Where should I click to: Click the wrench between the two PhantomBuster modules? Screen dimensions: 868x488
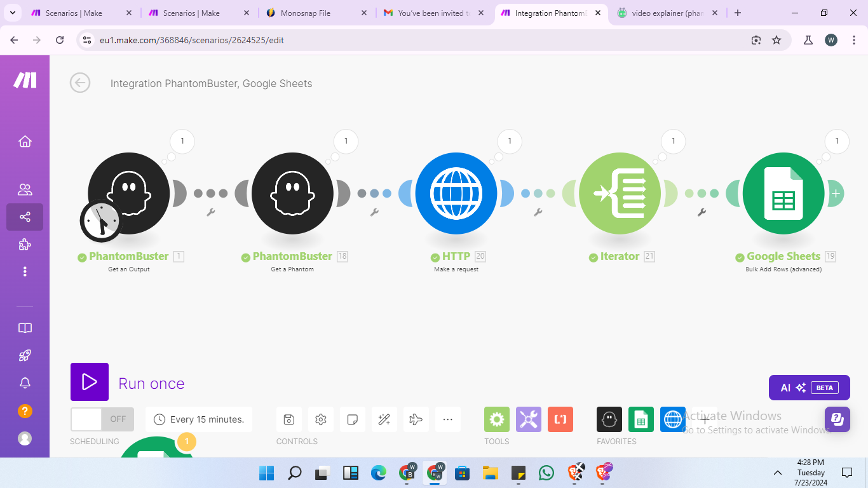point(211,212)
